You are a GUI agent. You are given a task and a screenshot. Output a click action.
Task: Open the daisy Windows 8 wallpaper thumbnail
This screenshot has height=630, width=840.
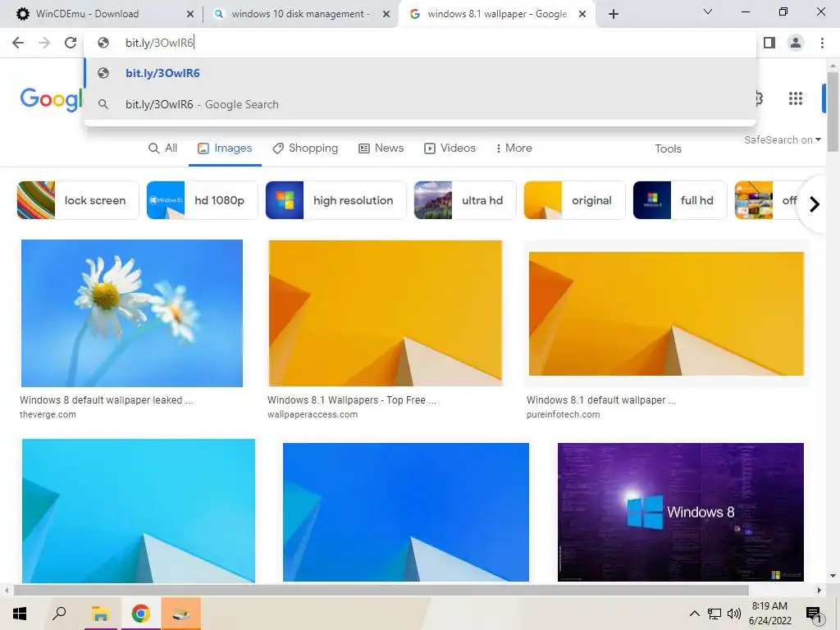pyautogui.click(x=132, y=313)
